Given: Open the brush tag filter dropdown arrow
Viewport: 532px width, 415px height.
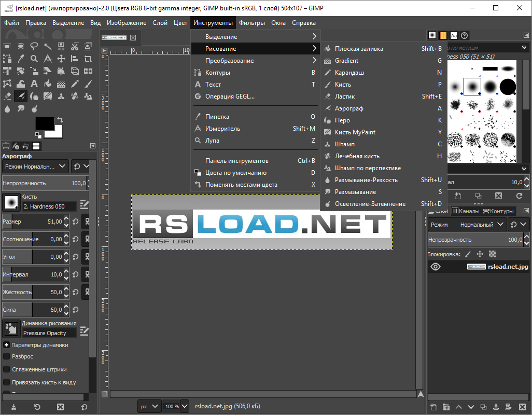Looking at the screenshot, I should tap(524, 48).
